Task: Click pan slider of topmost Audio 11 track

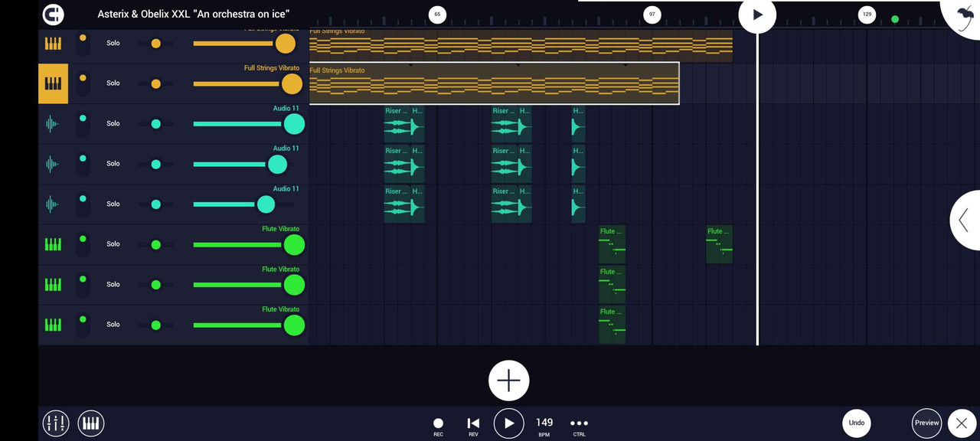Action: click(x=155, y=123)
